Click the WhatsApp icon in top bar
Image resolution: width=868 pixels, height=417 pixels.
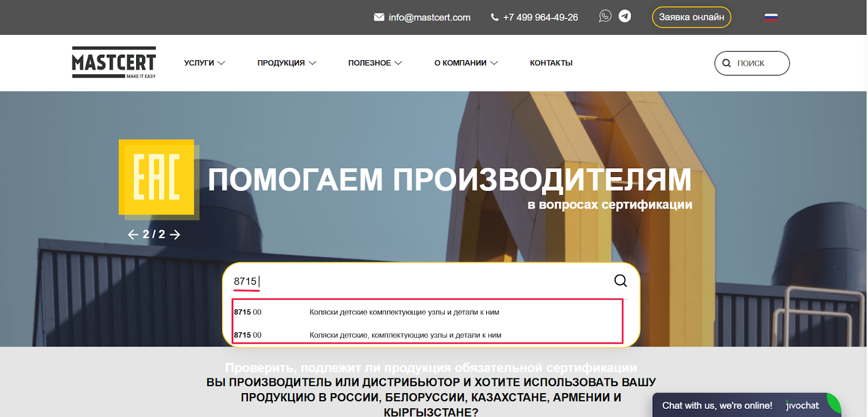[605, 16]
